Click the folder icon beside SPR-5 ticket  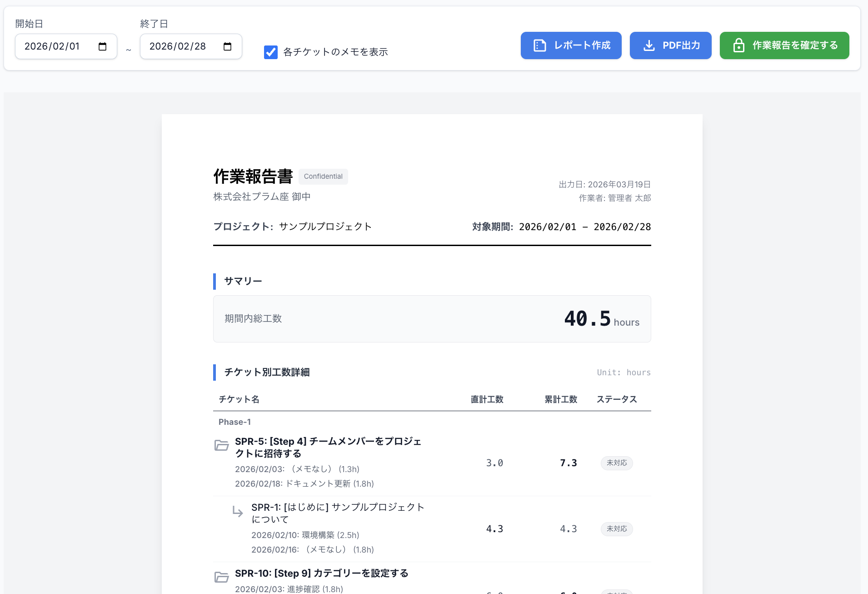coord(222,445)
